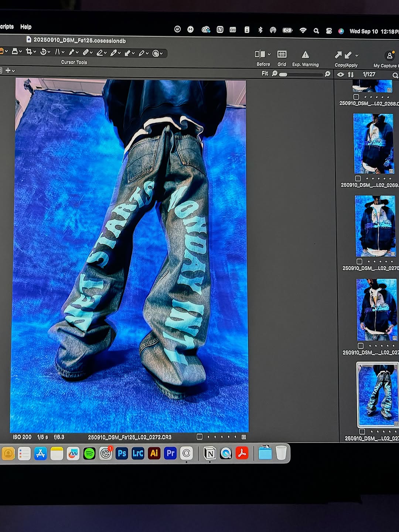
Task: Open Photoshop from the dock
Action: (x=122, y=453)
